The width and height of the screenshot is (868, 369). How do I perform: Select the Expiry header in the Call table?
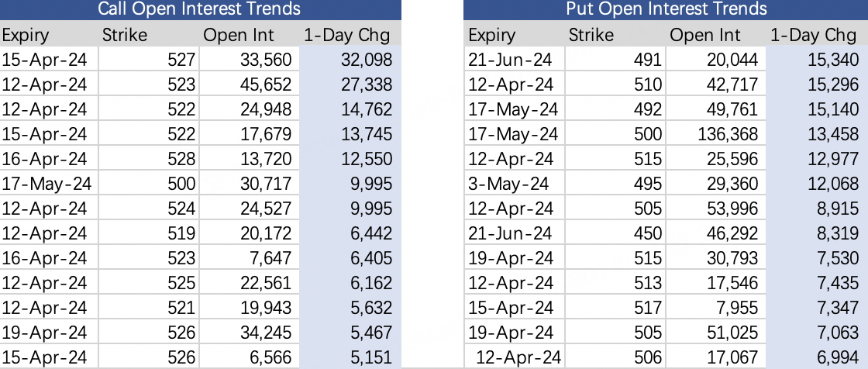pyautogui.click(x=26, y=35)
